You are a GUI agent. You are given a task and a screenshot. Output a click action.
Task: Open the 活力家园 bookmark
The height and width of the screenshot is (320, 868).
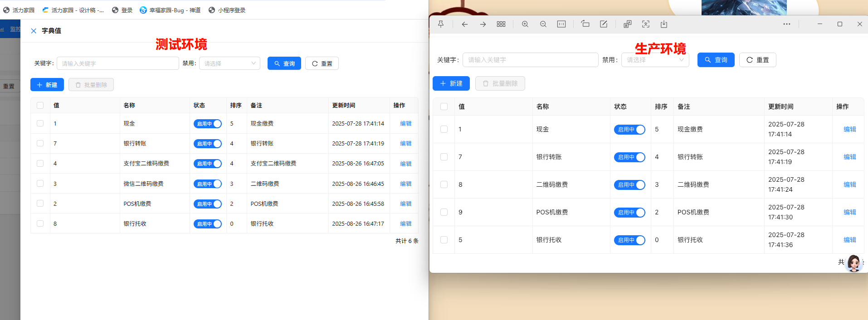(19, 10)
